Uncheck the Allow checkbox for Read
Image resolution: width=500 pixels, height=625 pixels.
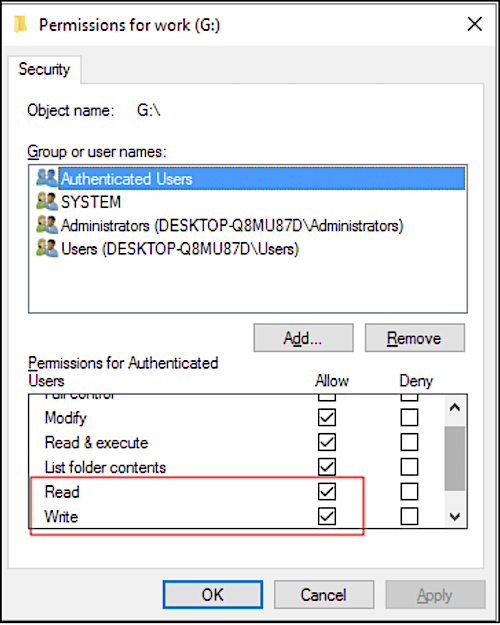[327, 491]
